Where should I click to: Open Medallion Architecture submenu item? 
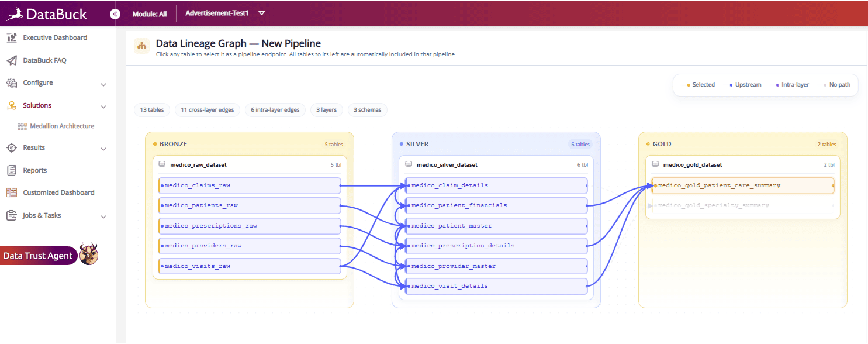click(62, 126)
